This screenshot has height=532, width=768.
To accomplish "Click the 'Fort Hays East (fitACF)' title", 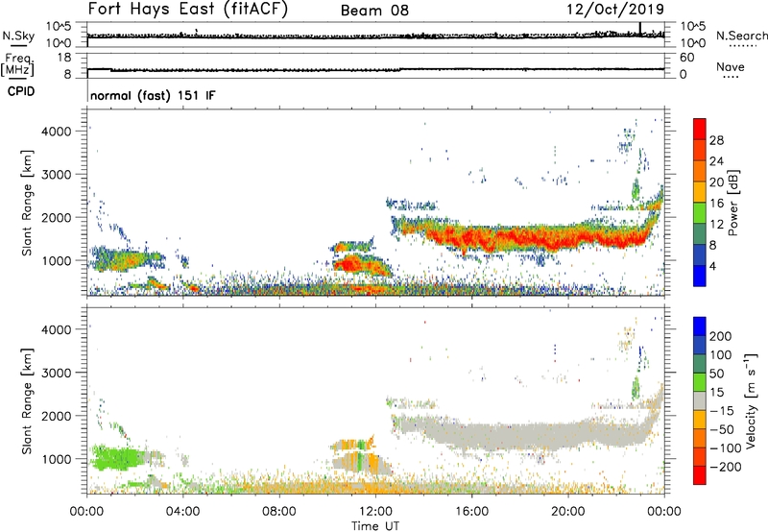I will point(188,10).
